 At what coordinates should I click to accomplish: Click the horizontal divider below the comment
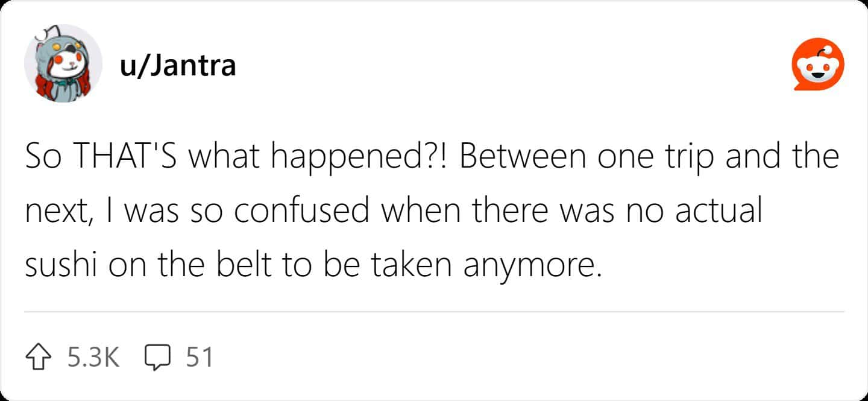tap(434, 312)
